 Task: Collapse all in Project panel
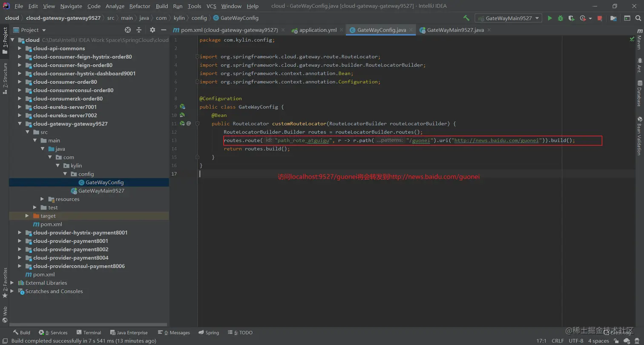click(139, 30)
